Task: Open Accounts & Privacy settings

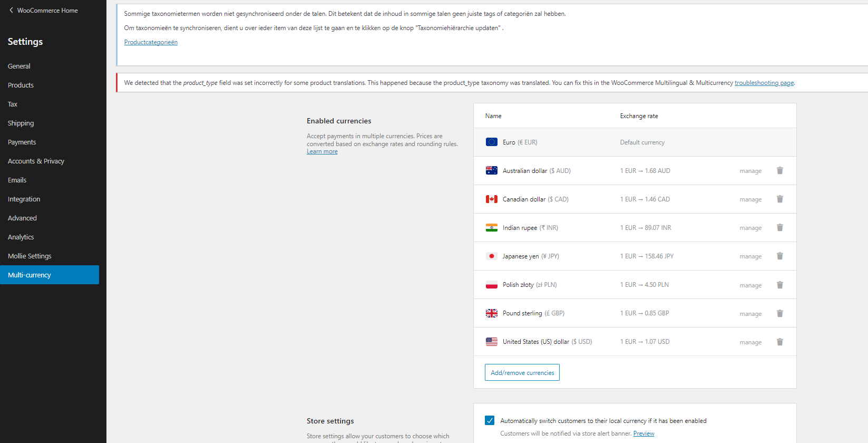Action: (36, 161)
